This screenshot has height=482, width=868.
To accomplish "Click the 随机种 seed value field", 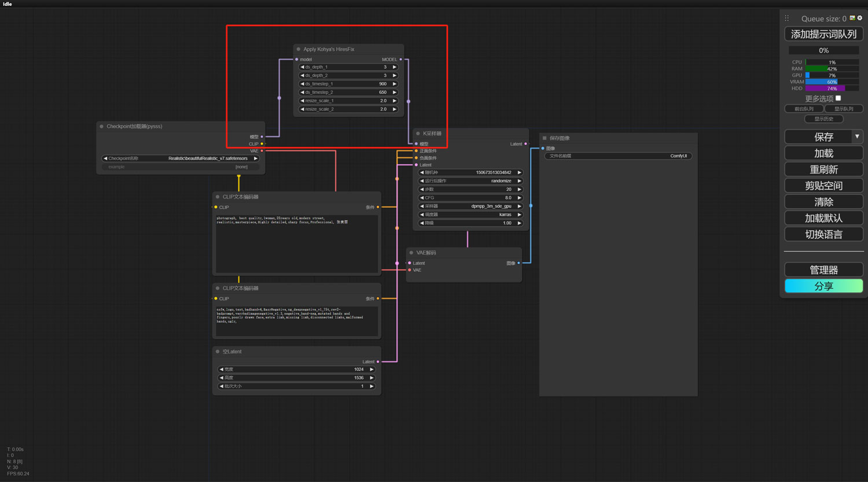I will click(x=470, y=172).
